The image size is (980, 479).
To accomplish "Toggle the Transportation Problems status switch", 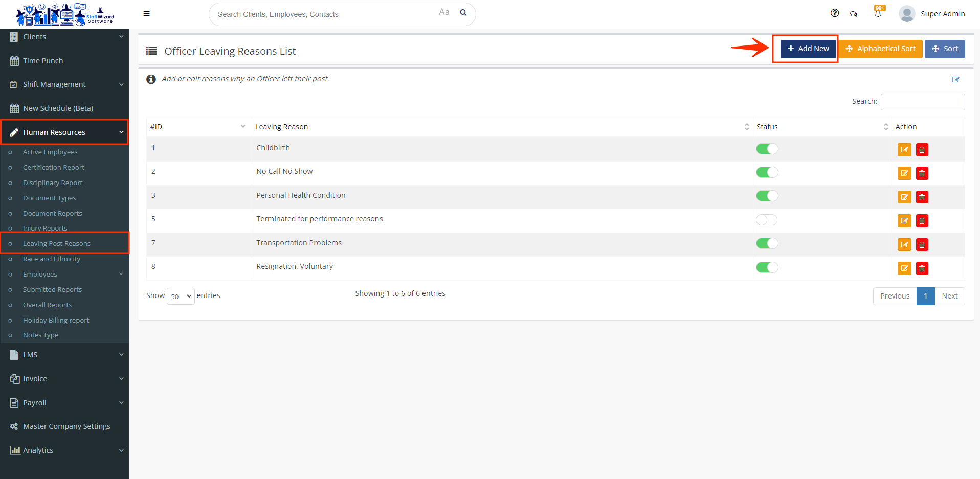I will [767, 243].
